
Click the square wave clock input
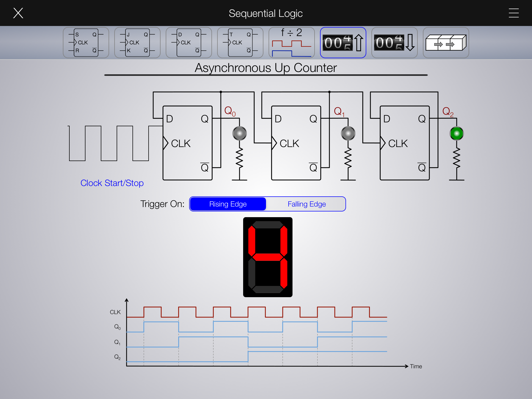pyautogui.click(x=115, y=143)
